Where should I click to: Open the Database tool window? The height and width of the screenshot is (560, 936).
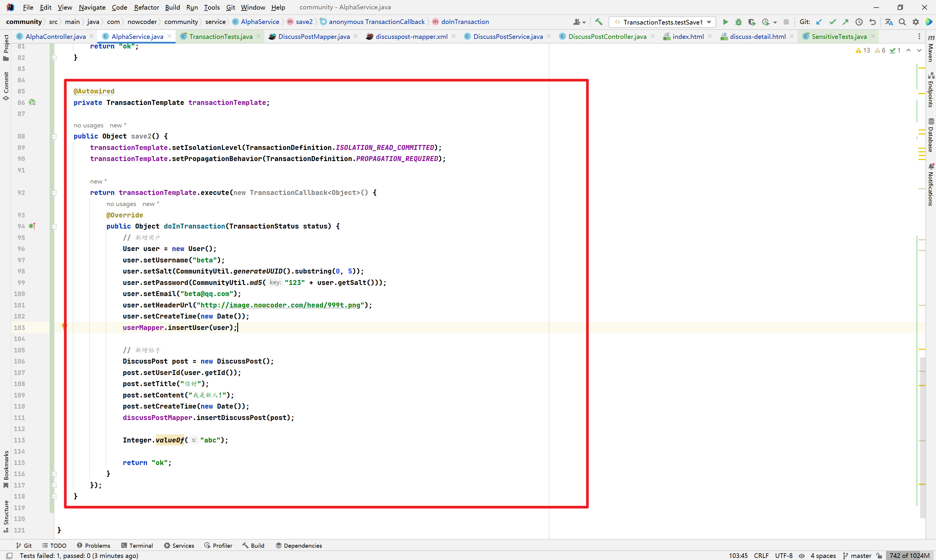point(931,135)
